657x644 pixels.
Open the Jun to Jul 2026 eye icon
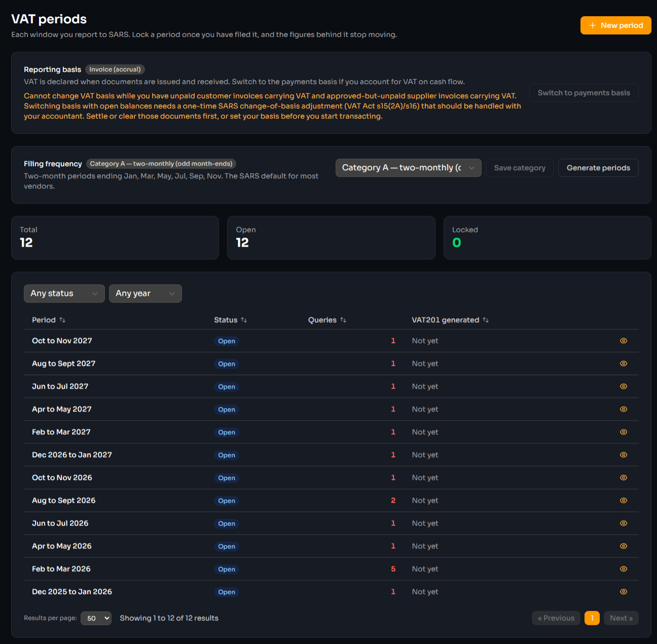click(624, 523)
